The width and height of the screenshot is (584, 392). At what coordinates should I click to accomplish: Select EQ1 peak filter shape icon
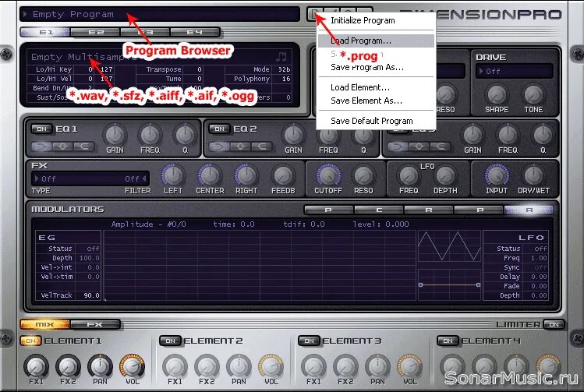(x=62, y=147)
